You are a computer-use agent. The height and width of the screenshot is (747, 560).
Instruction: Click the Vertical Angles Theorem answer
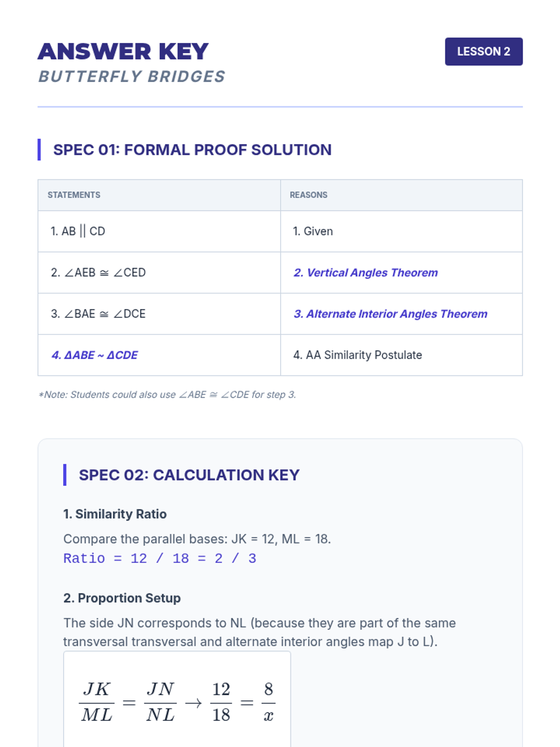point(366,273)
